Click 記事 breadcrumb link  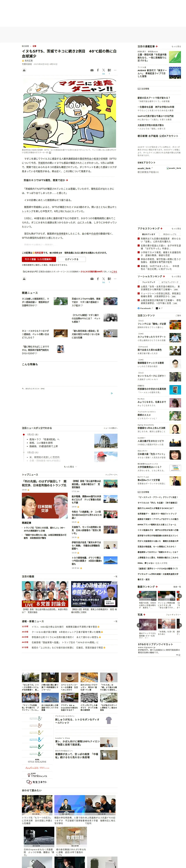point(34,46)
